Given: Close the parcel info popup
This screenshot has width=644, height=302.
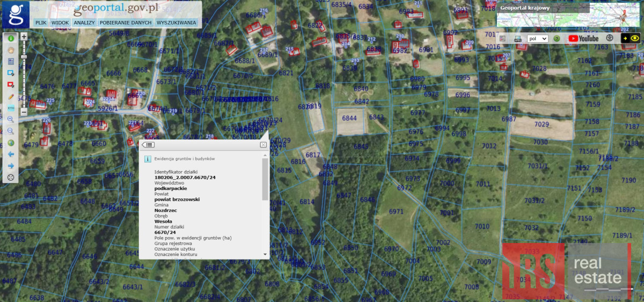Looking at the screenshot, I should (x=264, y=145).
